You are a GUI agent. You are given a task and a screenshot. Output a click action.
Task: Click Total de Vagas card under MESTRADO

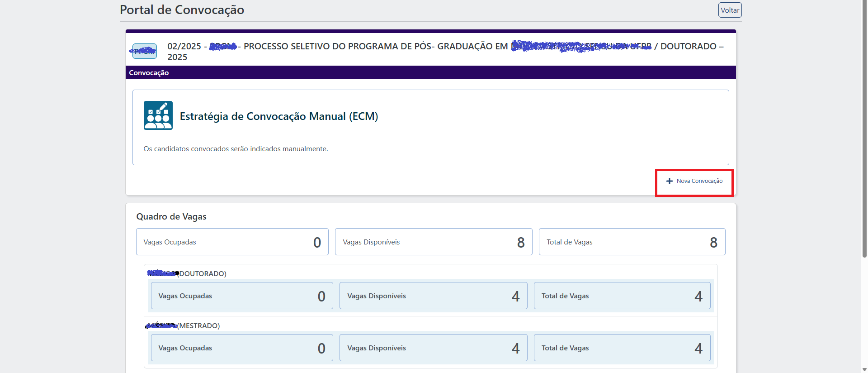pos(622,348)
